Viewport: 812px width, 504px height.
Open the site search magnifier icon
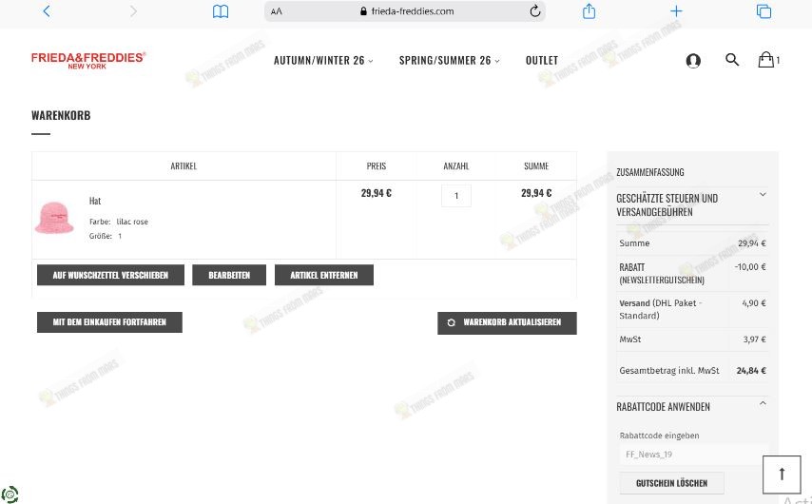click(732, 60)
